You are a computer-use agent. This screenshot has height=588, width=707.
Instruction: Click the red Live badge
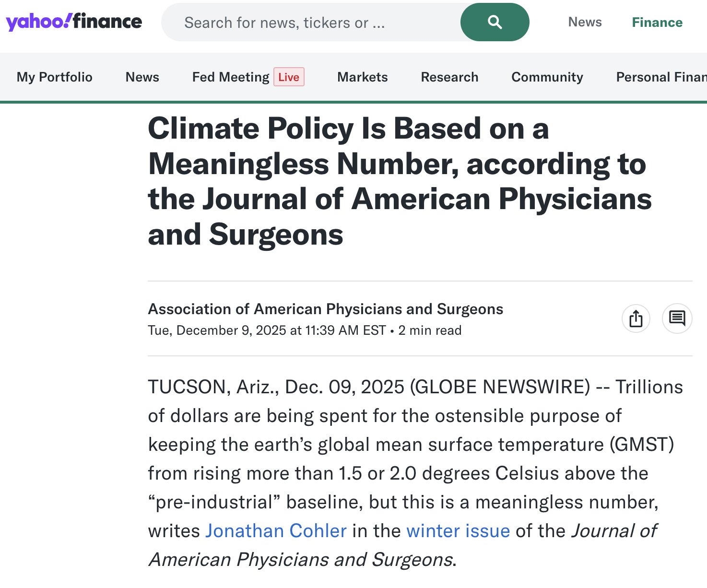(289, 77)
